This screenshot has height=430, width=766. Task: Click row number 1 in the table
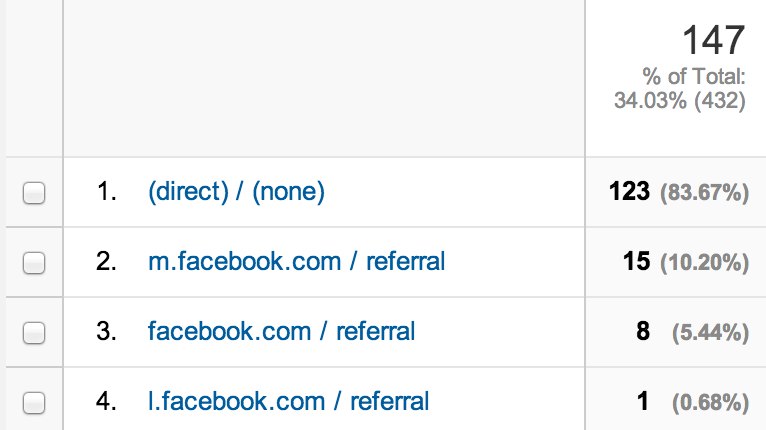(108, 193)
